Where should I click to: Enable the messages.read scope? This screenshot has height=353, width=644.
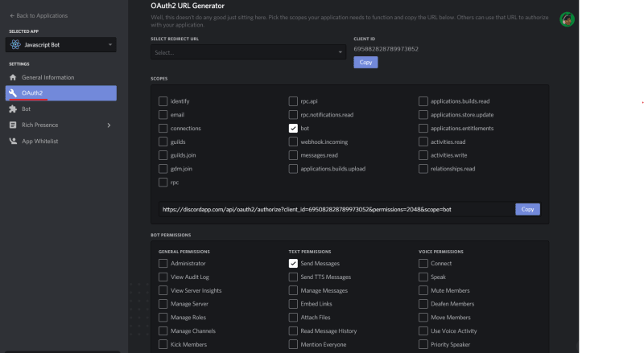click(x=293, y=155)
